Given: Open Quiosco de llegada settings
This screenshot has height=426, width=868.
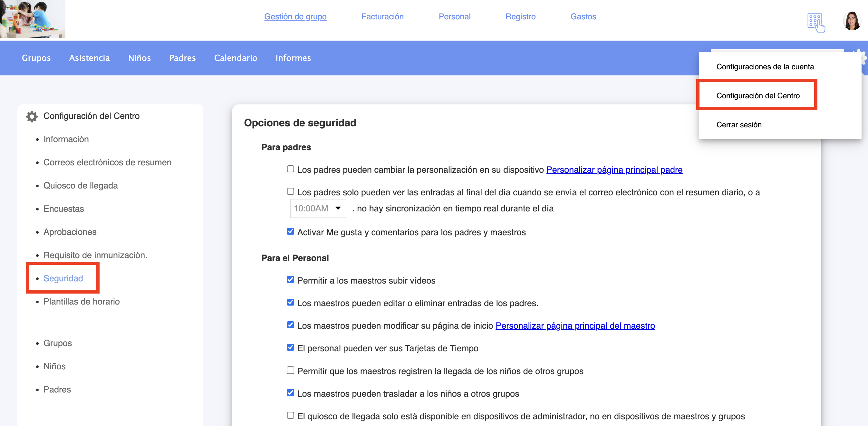Looking at the screenshot, I should (x=81, y=186).
